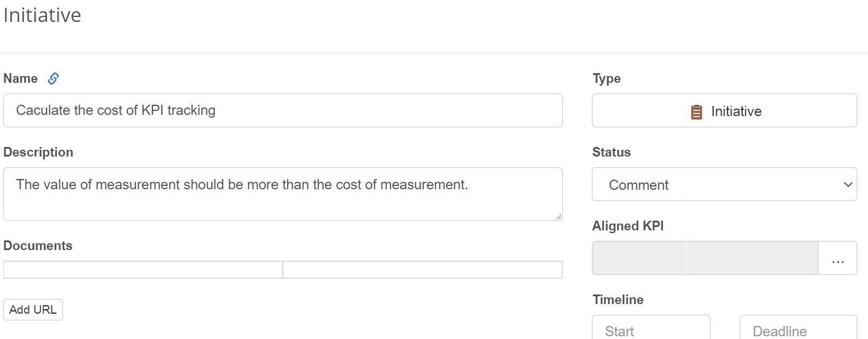Viewport: 868px width, 339px height.
Task: Click the Add URL button
Action: click(33, 309)
